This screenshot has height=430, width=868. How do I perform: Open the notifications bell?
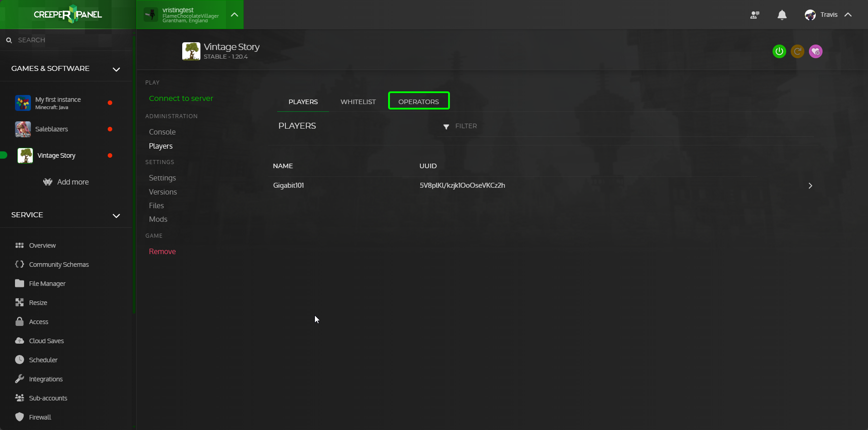[x=782, y=15]
